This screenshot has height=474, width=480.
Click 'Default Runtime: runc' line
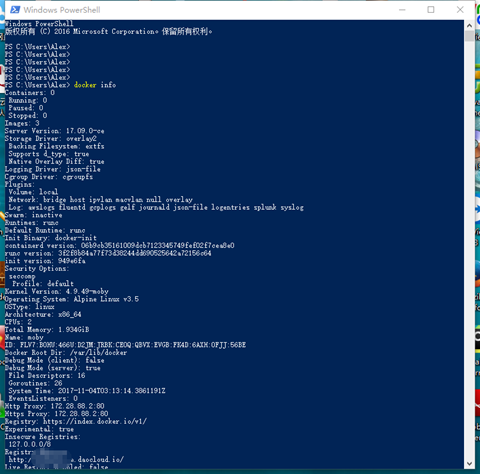click(x=45, y=230)
